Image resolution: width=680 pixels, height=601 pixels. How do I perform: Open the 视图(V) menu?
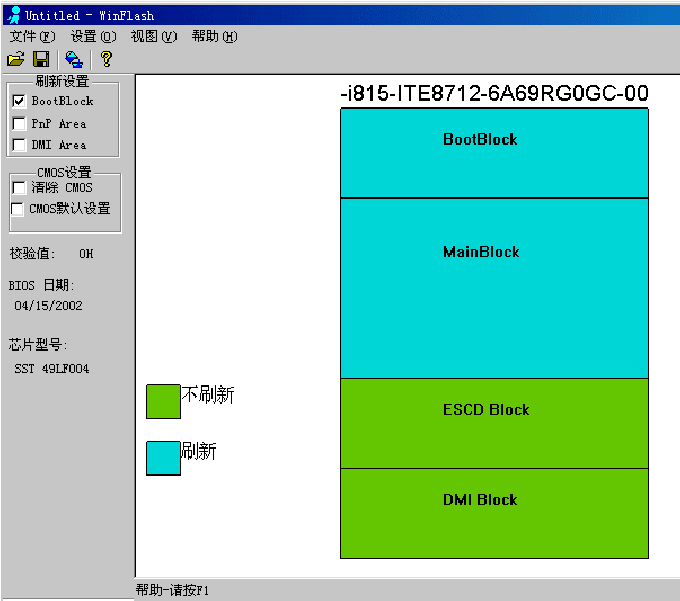tap(154, 36)
